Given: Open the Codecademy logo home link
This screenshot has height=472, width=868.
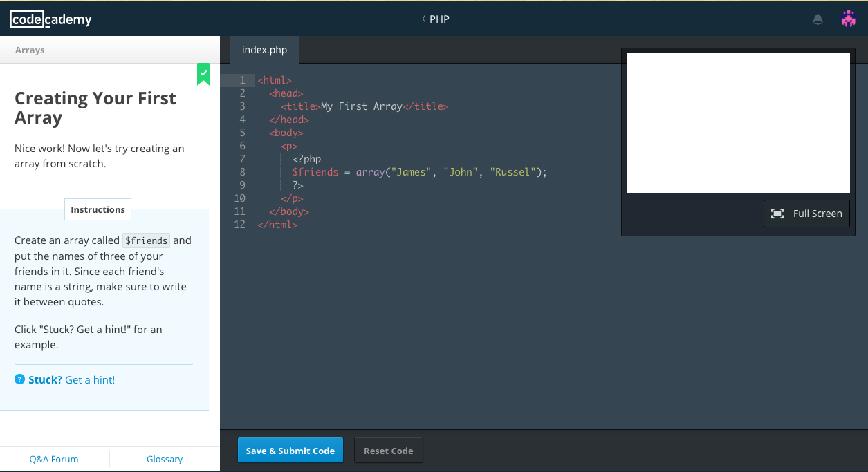Looking at the screenshot, I should click(x=50, y=19).
